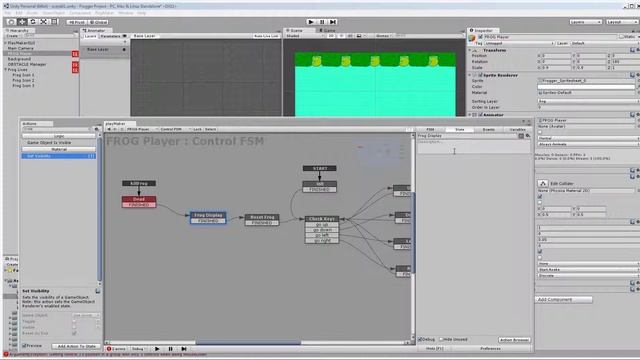640x360 pixels.
Task: Open the Shaded draw mode dropdown
Action: click(304, 36)
